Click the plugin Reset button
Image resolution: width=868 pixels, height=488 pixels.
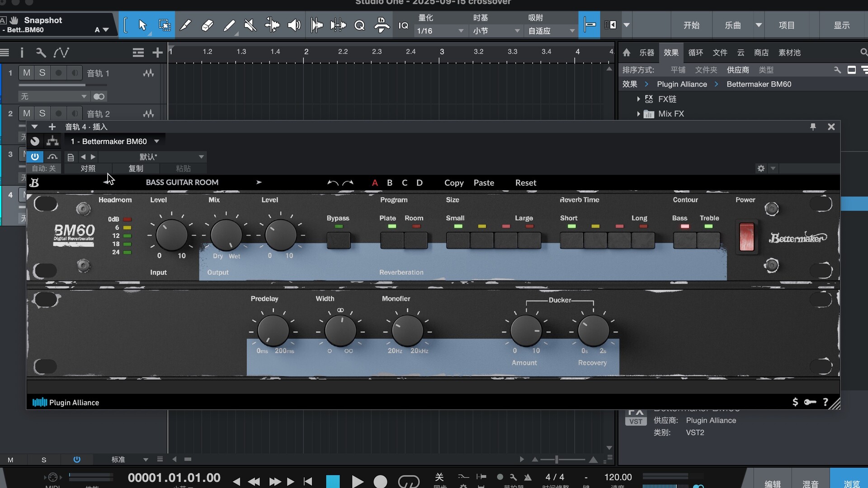point(526,183)
